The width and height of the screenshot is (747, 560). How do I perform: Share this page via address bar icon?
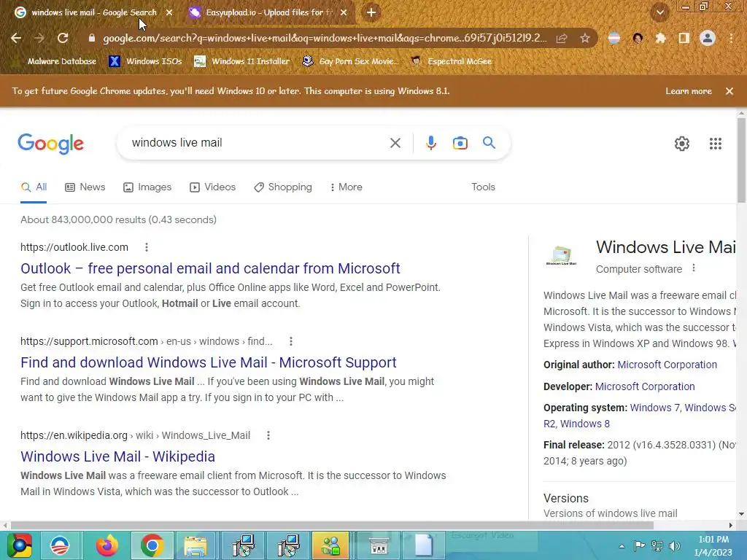[x=562, y=38]
